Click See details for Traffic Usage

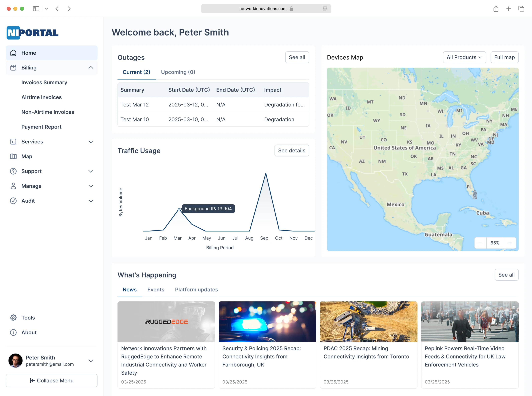coord(292,150)
